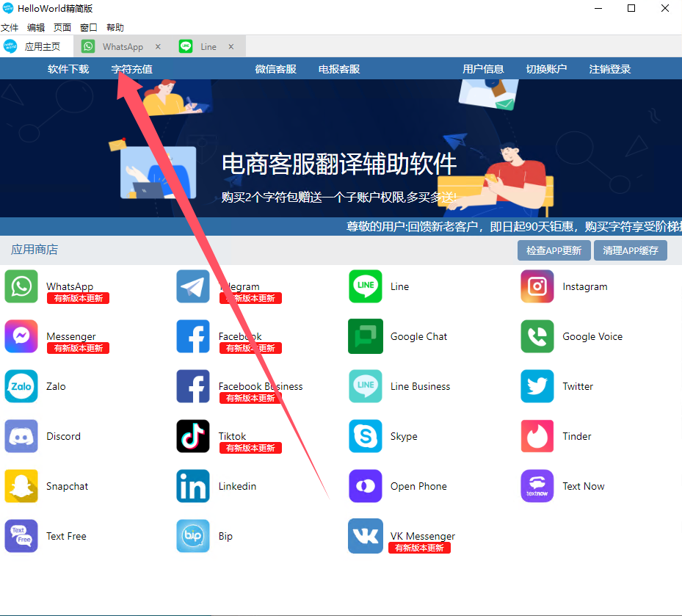Screen dimensions: 682x616
Task: Click the scrolling 尊敬的用户 announcement text
Action: [514, 227]
